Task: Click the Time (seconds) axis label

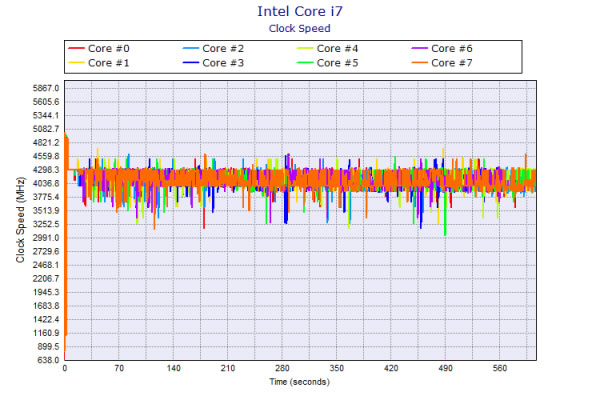Action: tap(300, 382)
